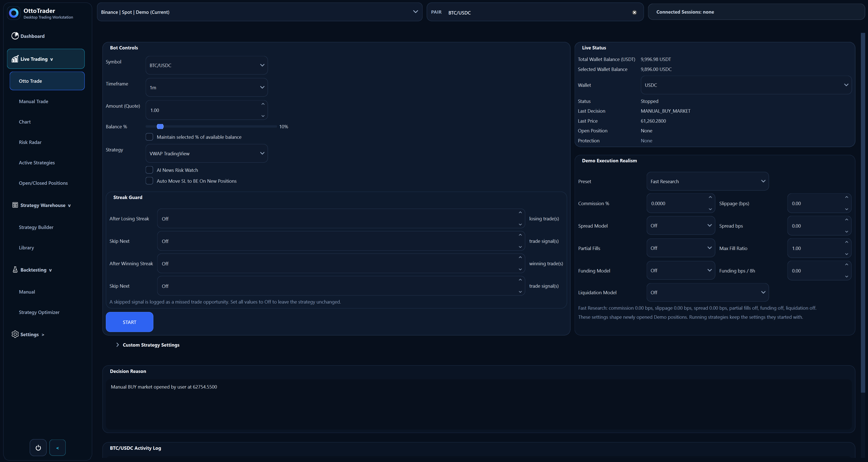
Task: Increase the After Losing Streak value
Action: 520,213
